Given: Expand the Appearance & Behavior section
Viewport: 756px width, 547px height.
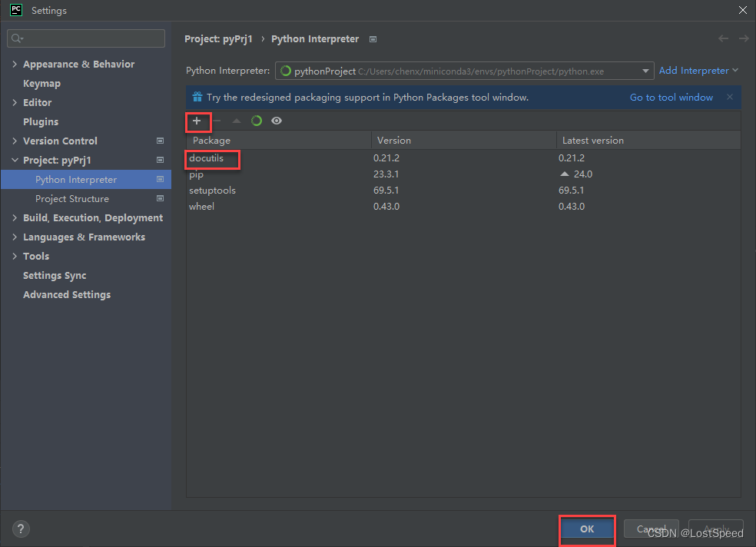Looking at the screenshot, I should coord(14,64).
